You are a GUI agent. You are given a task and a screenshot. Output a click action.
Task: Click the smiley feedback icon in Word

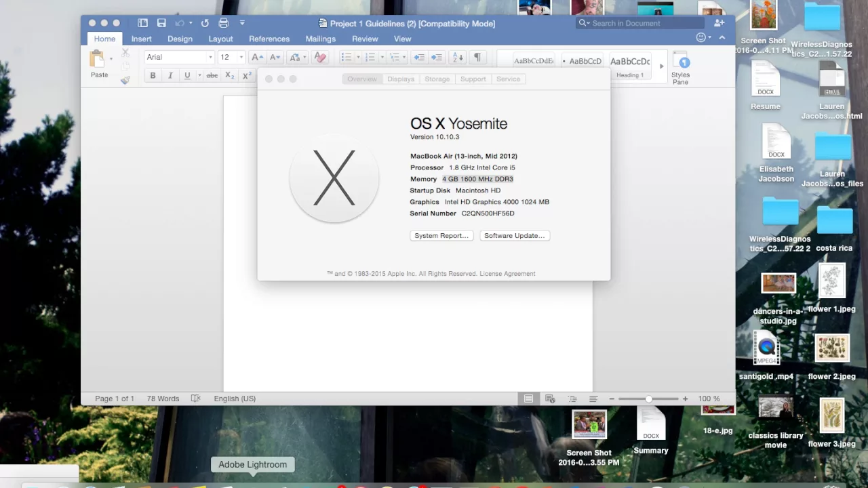tap(701, 38)
